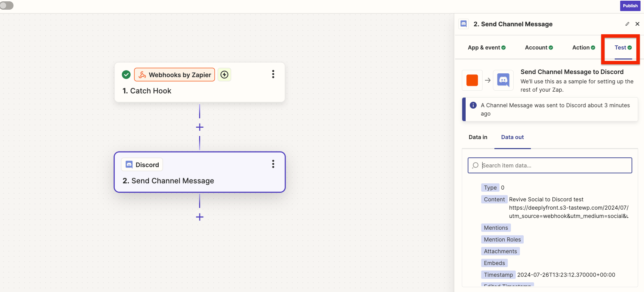Open the Catch Hook step options menu
Screen dimensions: 644x292
[x=273, y=74]
